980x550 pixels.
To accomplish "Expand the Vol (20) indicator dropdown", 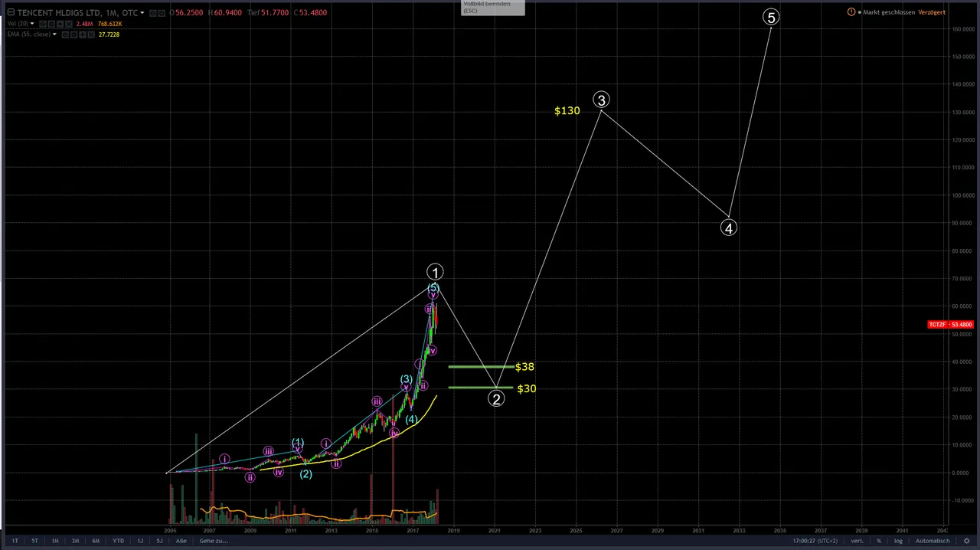I will click(32, 24).
